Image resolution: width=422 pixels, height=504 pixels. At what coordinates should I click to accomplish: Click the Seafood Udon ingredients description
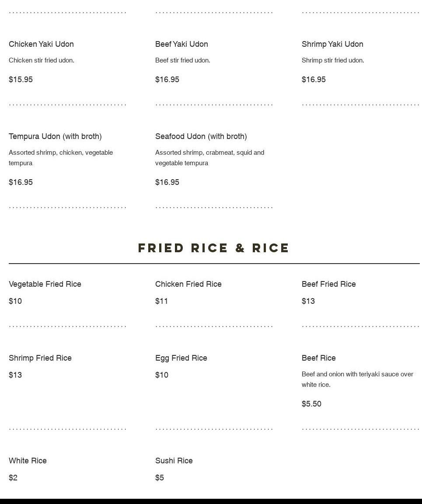[210, 157]
